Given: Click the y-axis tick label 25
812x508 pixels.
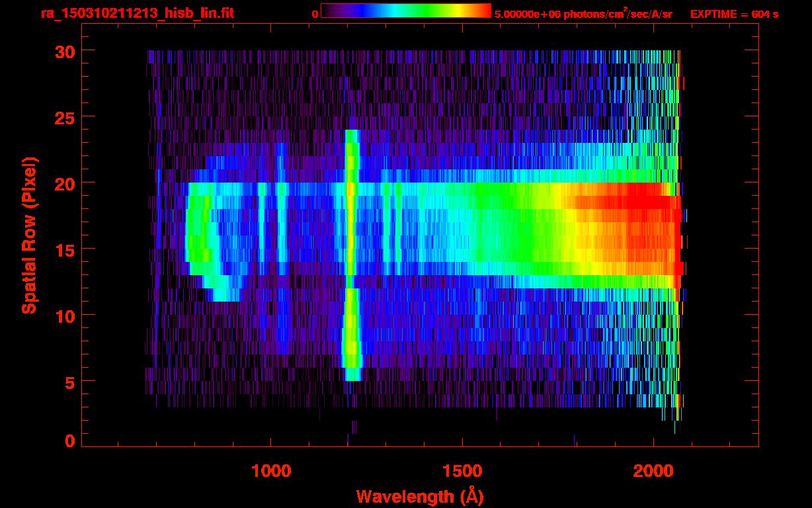Looking at the screenshot, I should click(x=65, y=117).
